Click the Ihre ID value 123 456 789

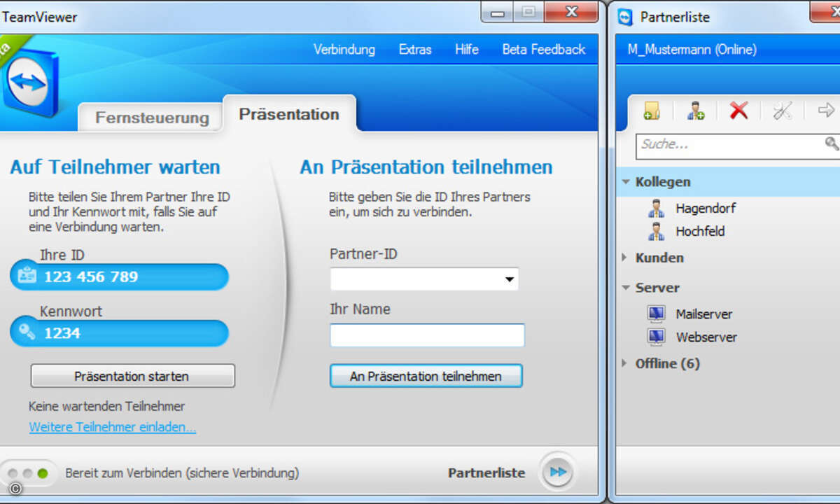pyautogui.click(x=91, y=276)
